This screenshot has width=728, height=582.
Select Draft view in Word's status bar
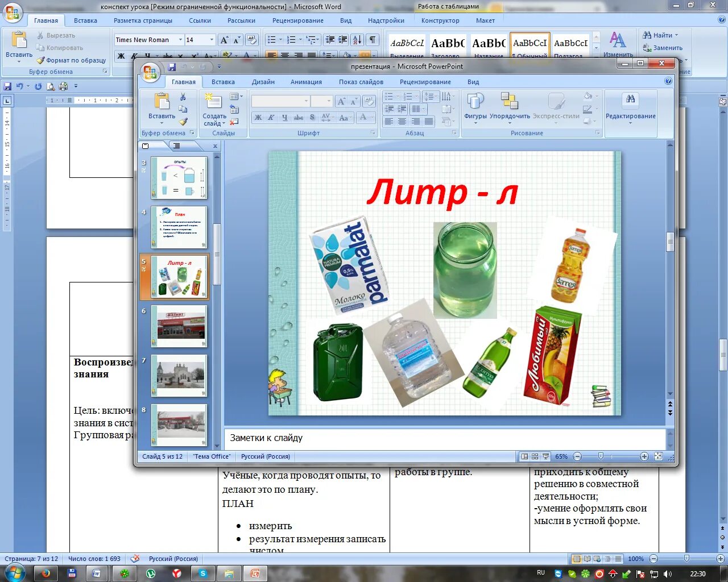click(x=618, y=559)
